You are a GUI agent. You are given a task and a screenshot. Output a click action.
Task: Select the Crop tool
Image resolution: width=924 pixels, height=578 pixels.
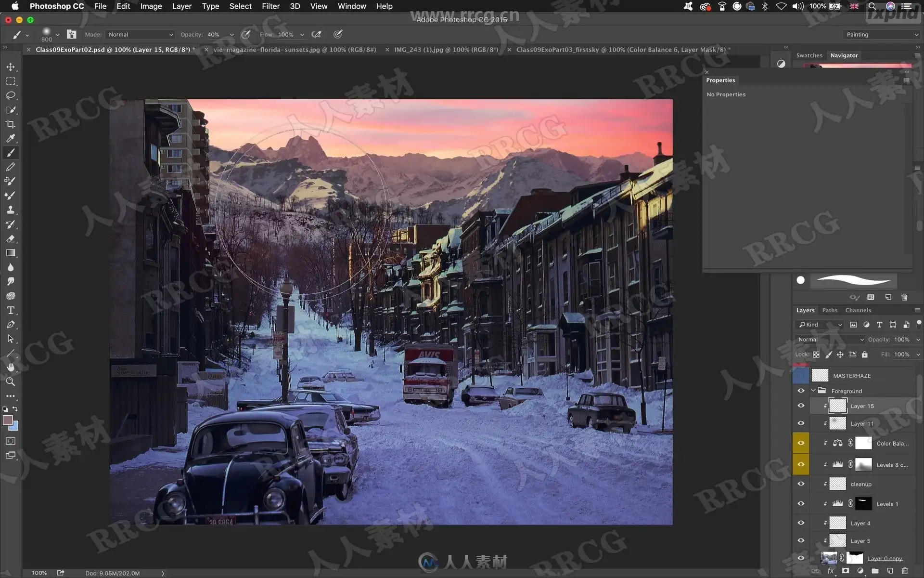tap(11, 124)
